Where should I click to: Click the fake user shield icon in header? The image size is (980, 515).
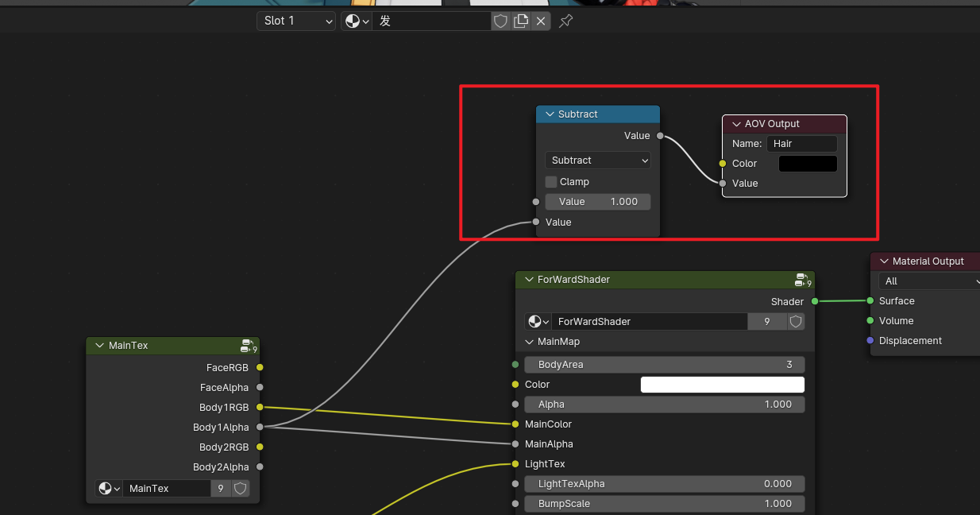point(500,21)
